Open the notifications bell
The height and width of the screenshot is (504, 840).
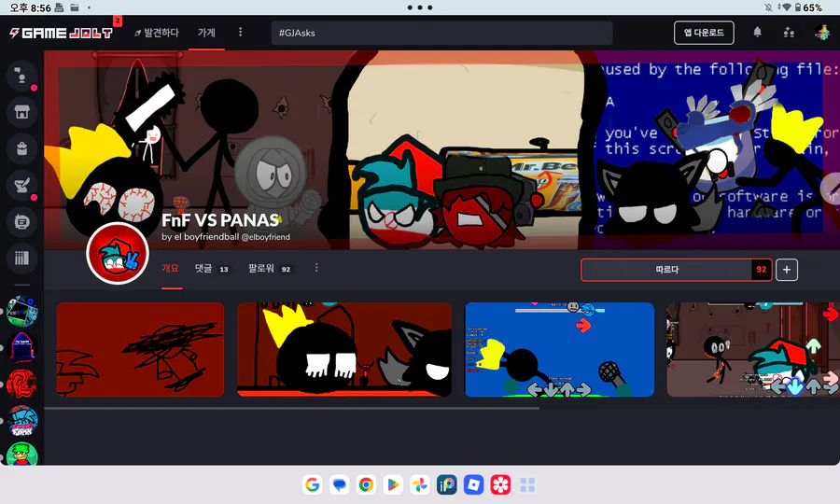point(757,33)
